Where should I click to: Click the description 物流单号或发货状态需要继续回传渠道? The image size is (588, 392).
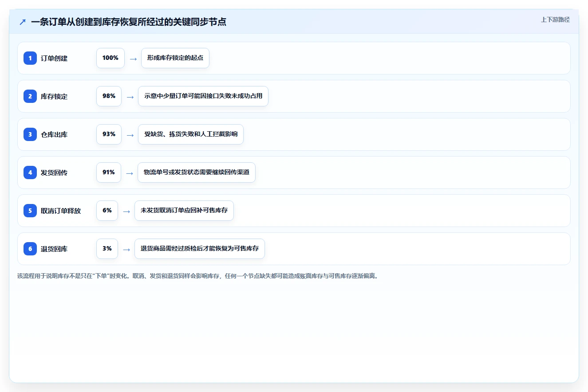click(197, 172)
